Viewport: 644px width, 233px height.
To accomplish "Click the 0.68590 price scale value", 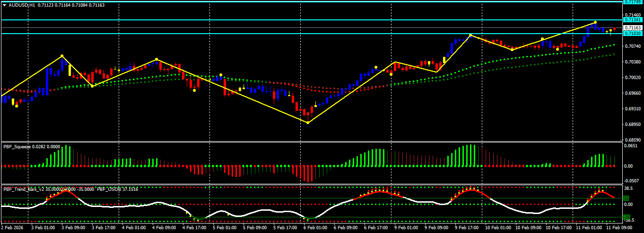I will [x=633, y=140].
